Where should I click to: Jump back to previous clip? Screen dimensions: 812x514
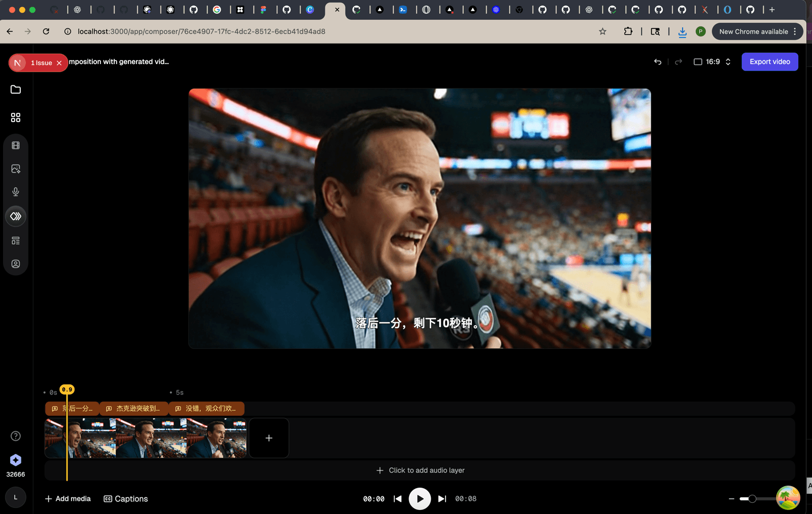coord(398,499)
